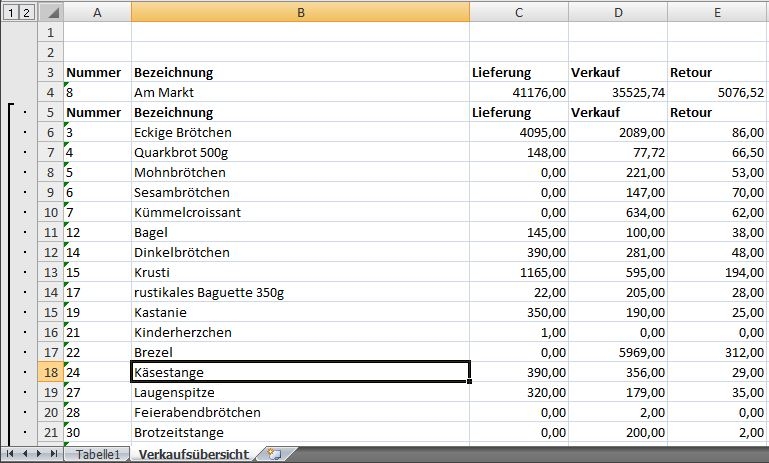Image resolution: width=769 pixels, height=463 pixels.
Task: Select the Verkaufsübersicht sheet tab
Action: pyautogui.click(x=193, y=454)
